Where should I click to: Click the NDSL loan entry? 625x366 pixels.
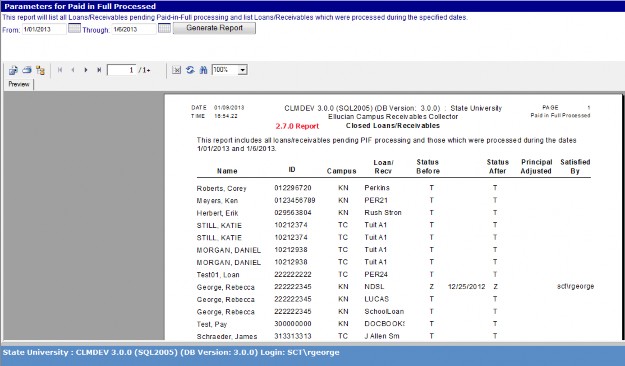pyautogui.click(x=374, y=287)
